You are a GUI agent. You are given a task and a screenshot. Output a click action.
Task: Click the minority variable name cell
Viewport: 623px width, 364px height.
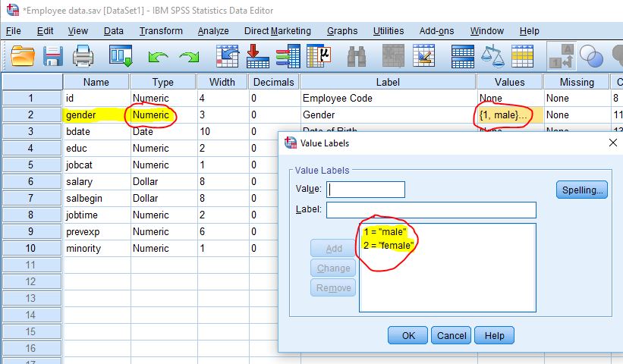(x=96, y=249)
